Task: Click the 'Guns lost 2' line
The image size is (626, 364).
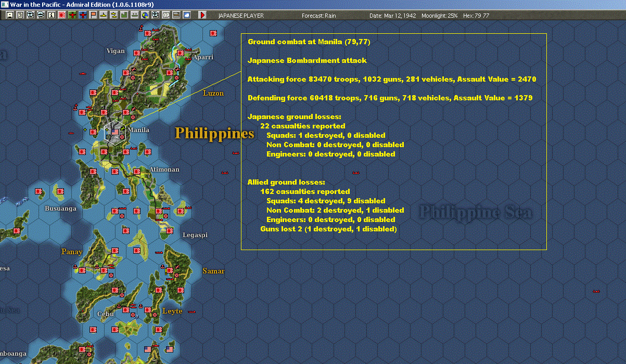Action: (x=328, y=229)
